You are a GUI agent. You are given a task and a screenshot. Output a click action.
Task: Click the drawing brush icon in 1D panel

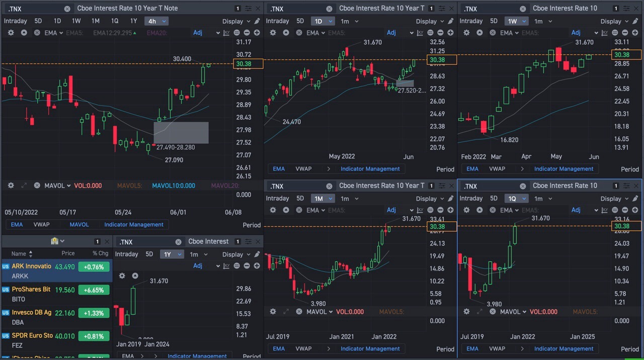tap(450, 21)
